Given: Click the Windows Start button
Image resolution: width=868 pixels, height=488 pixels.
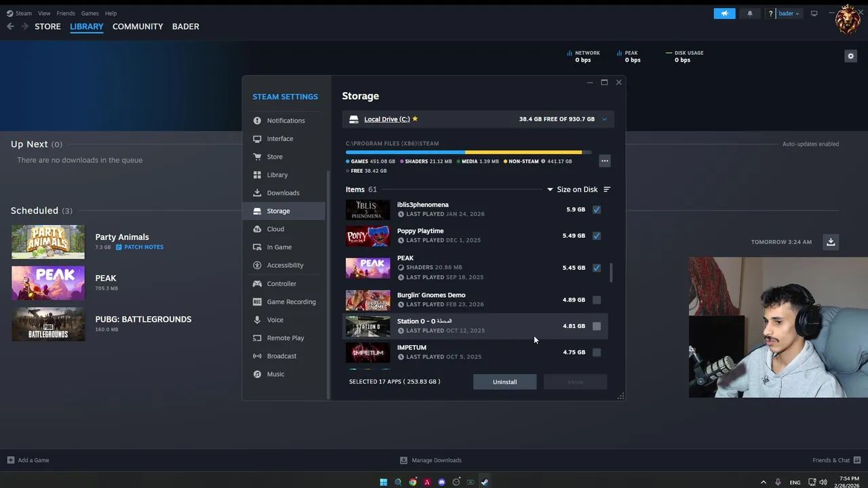Looking at the screenshot, I should [383, 482].
